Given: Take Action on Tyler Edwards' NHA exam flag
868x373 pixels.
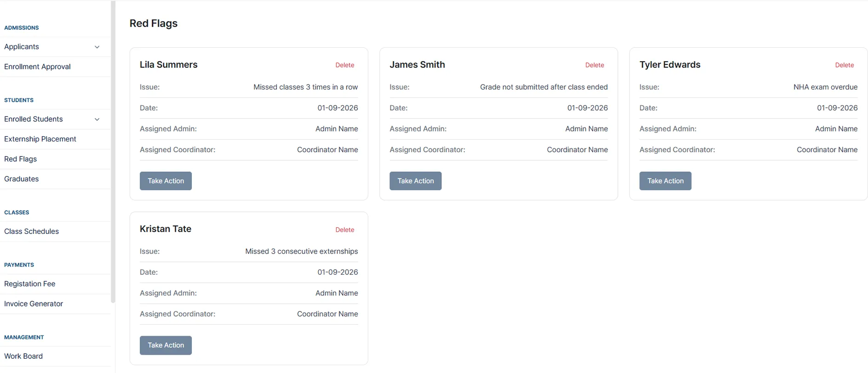Looking at the screenshot, I should [x=665, y=181].
